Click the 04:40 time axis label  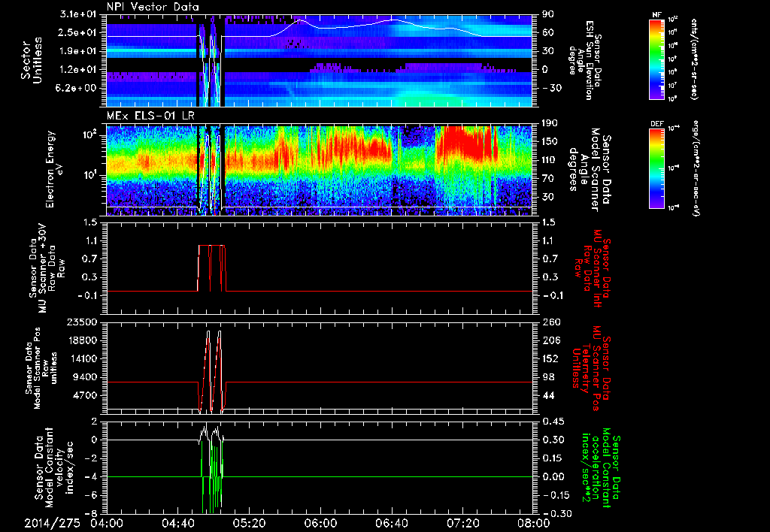tap(178, 522)
